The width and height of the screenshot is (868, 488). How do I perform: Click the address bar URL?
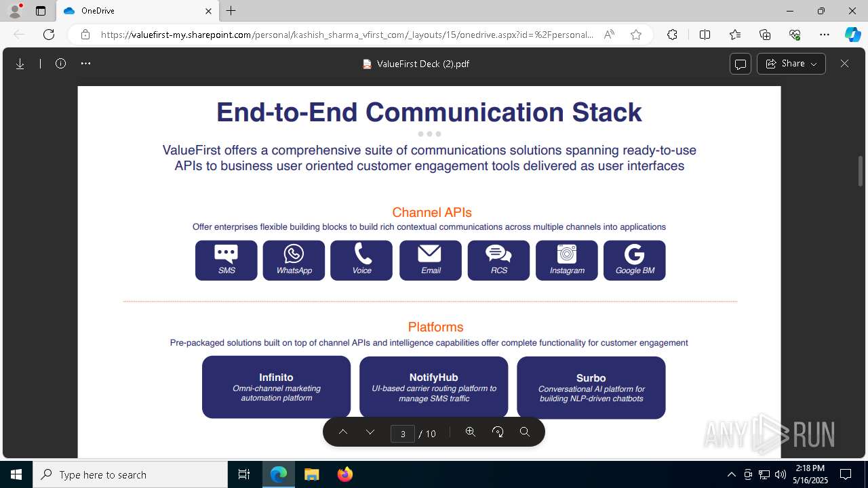pos(347,35)
